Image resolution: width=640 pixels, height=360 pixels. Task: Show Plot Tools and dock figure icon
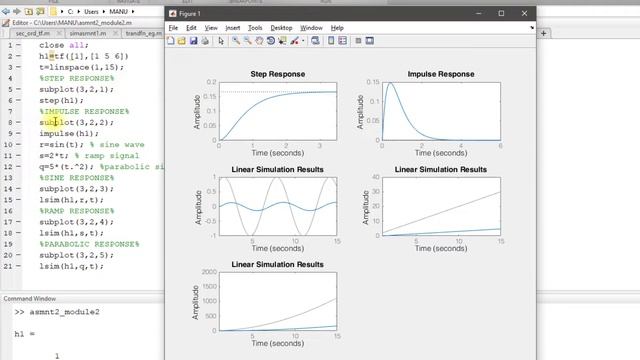click(369, 40)
